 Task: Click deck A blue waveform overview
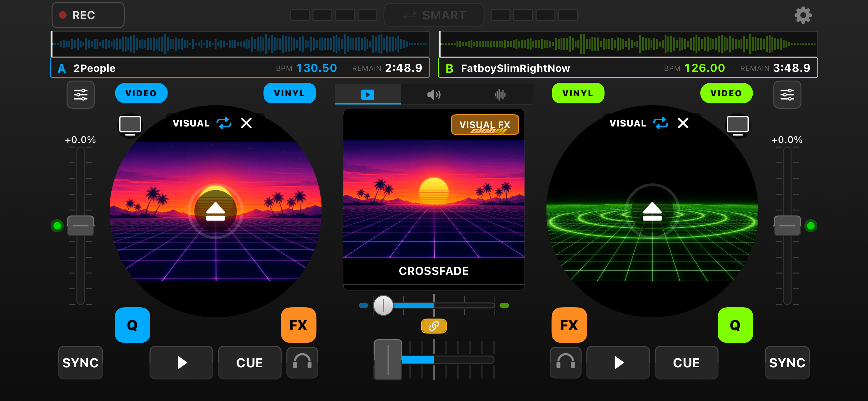tap(240, 44)
